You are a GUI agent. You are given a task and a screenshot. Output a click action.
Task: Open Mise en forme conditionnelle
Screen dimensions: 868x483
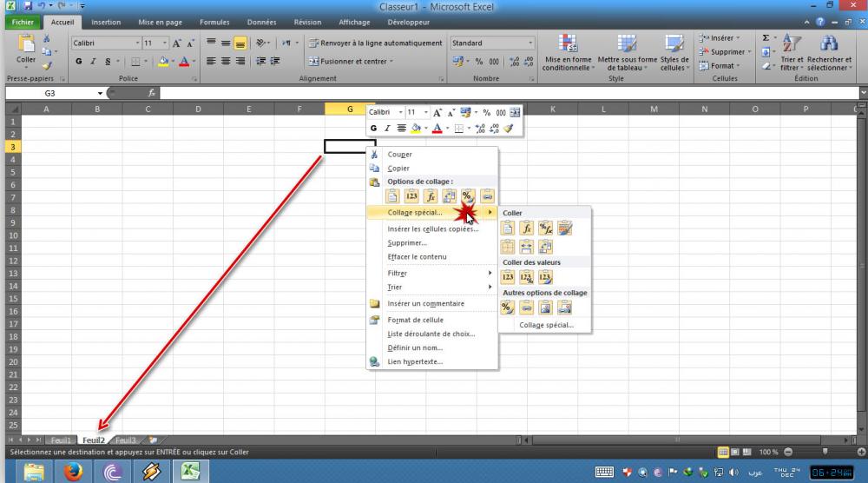pos(568,53)
